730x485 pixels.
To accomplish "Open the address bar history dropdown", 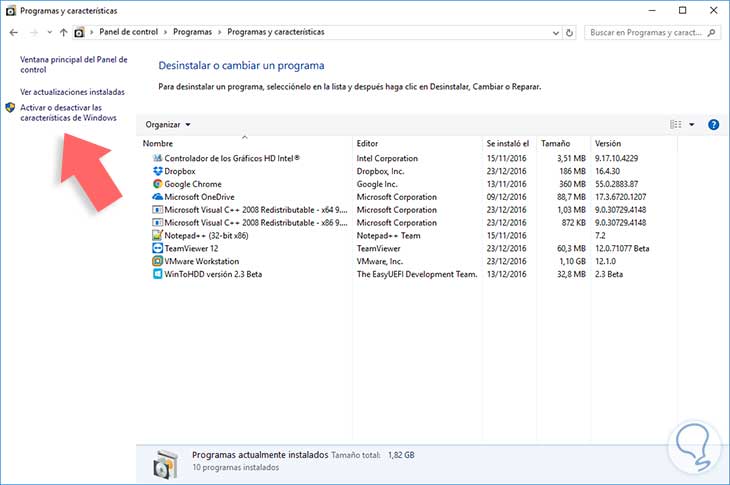I will (555, 33).
